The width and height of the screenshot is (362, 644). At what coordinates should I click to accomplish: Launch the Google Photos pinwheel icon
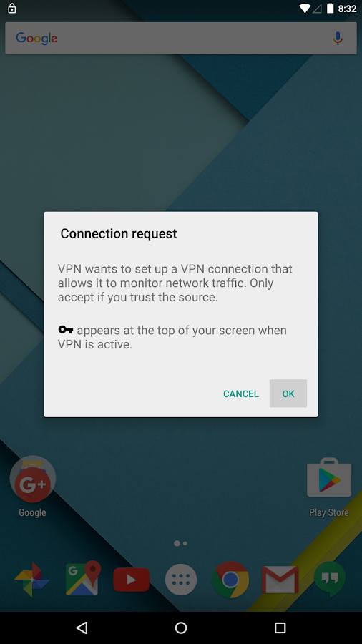[x=32, y=580]
